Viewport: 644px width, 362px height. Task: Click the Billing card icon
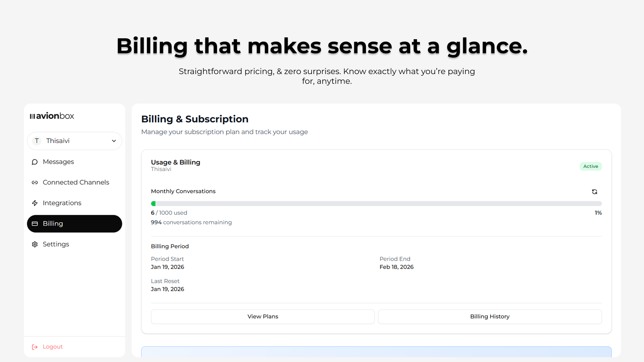click(35, 224)
